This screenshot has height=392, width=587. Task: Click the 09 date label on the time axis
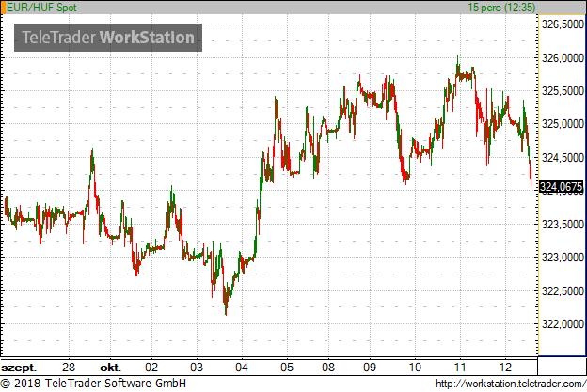[370, 367]
